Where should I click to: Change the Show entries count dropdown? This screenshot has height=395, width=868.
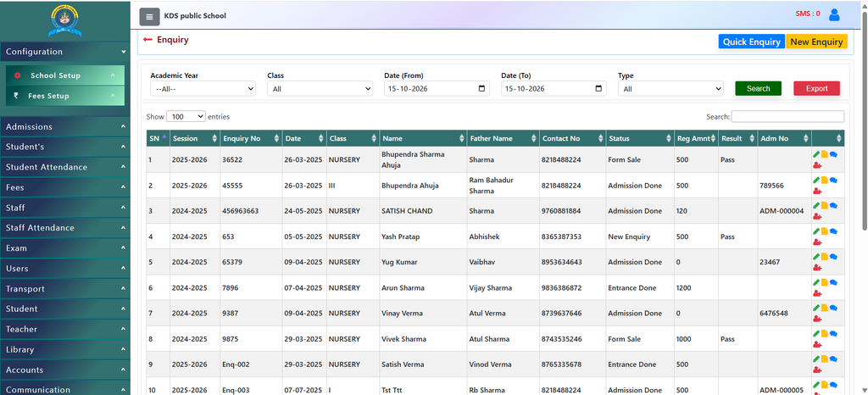tap(186, 117)
